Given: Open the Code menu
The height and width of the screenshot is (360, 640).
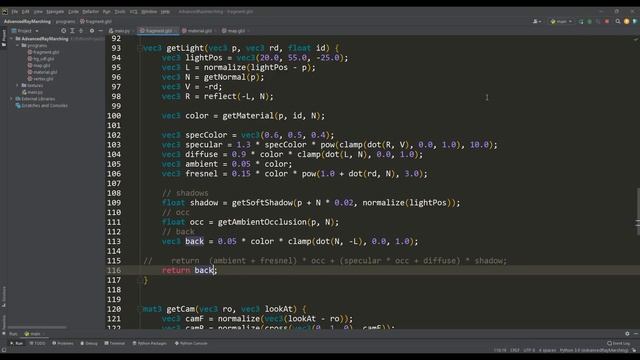Looking at the screenshot, I should (73, 11).
